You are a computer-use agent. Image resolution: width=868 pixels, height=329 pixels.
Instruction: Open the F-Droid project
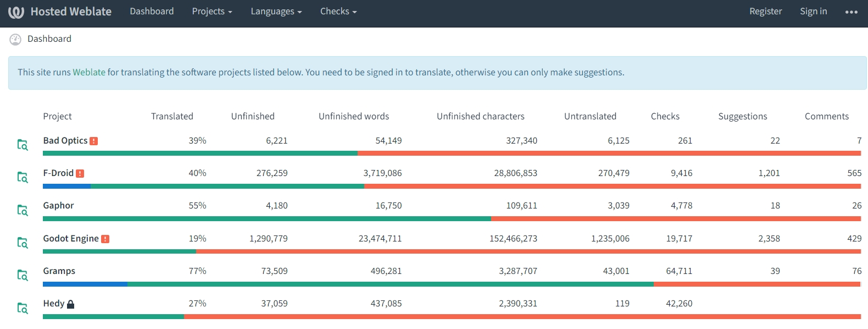click(58, 173)
